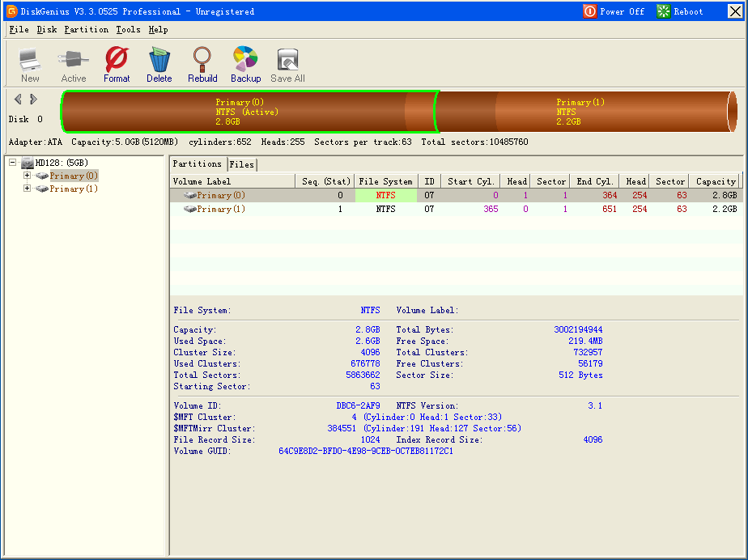Go to next disk with right arrow
The image size is (748, 560).
[x=33, y=100]
